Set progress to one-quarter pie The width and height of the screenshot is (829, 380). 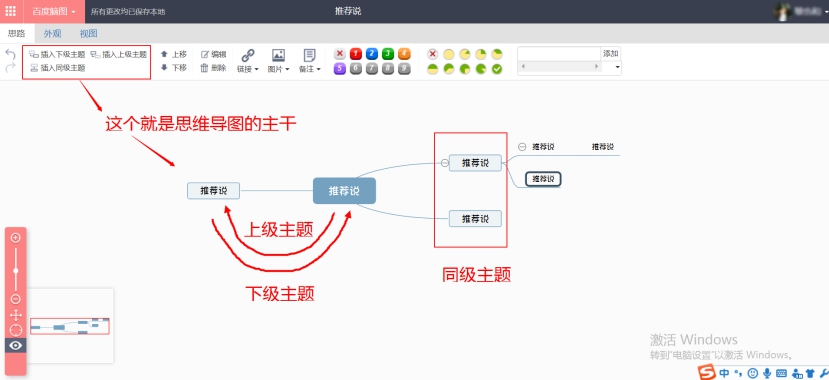[x=481, y=54]
